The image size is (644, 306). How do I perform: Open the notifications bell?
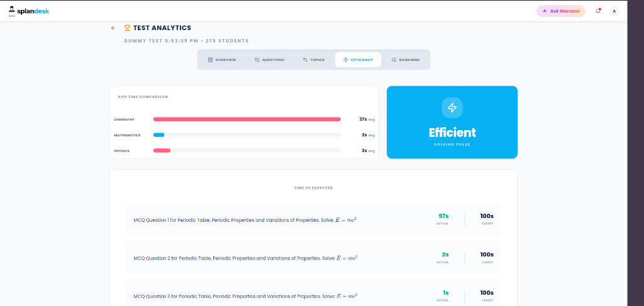pyautogui.click(x=598, y=11)
